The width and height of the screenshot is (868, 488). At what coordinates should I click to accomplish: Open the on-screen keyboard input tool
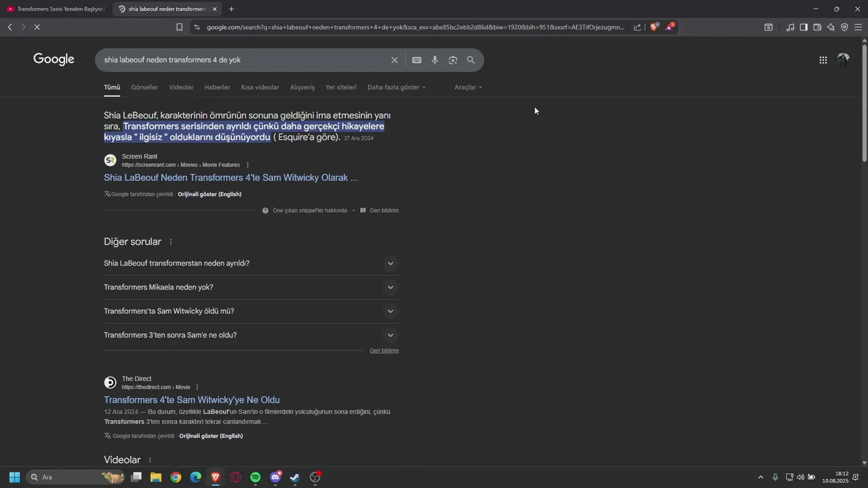coord(416,60)
